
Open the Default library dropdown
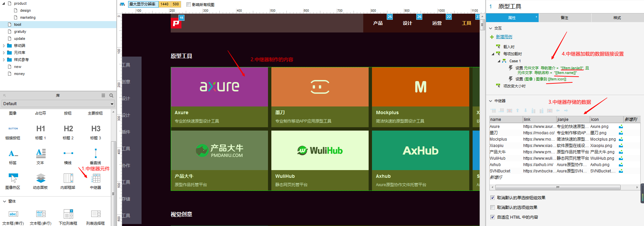point(58,104)
